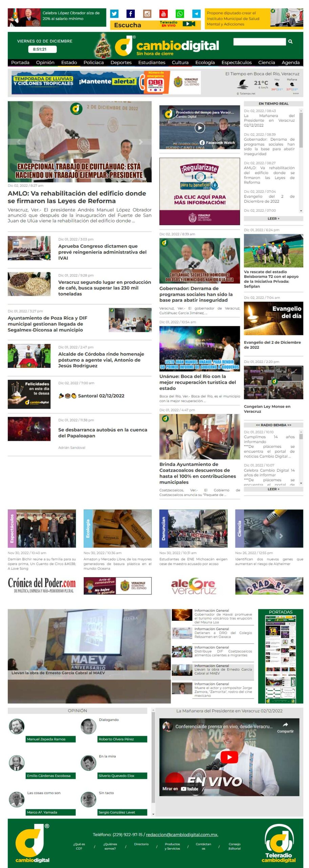
Task: Click the En Tiempo Real scrollbar up arrow
Action: point(301,111)
